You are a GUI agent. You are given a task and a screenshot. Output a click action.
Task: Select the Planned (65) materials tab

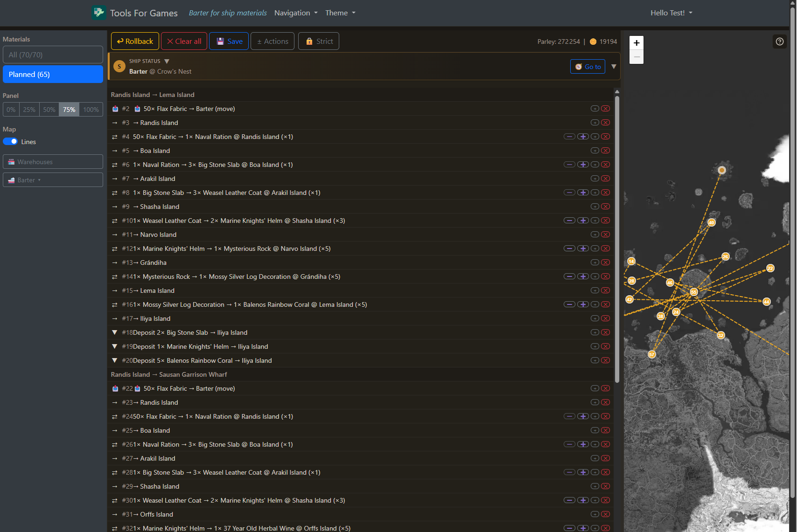pos(53,74)
